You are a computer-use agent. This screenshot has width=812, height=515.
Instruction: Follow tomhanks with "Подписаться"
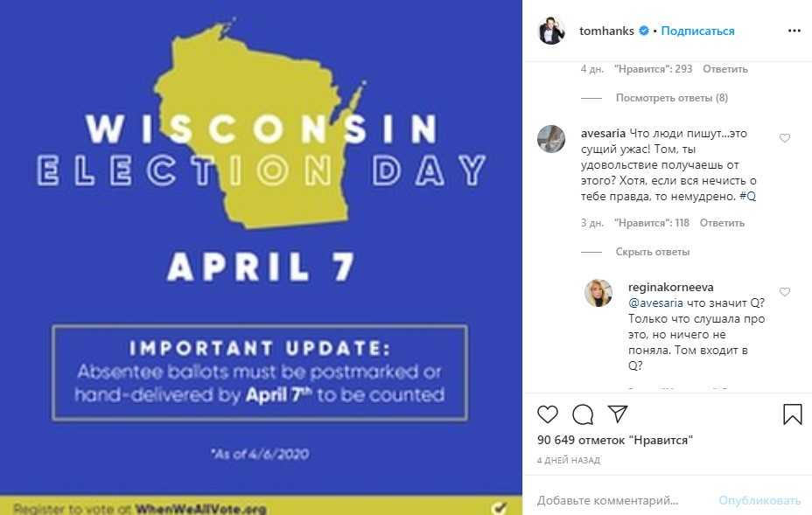[x=697, y=31]
